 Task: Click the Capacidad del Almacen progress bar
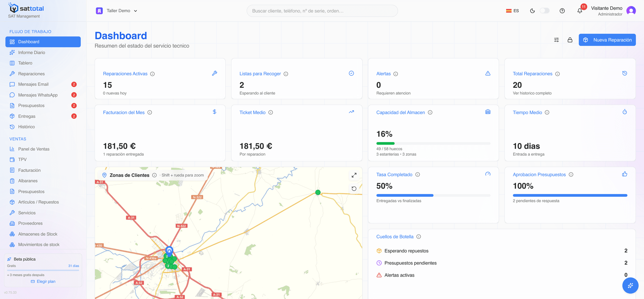433,143
